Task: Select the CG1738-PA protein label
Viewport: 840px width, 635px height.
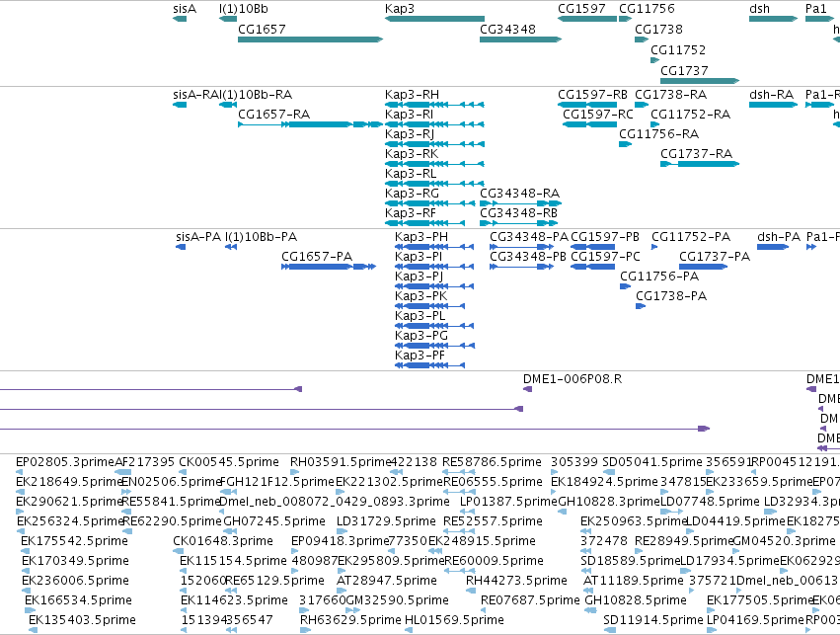Action: pyautogui.click(x=672, y=296)
